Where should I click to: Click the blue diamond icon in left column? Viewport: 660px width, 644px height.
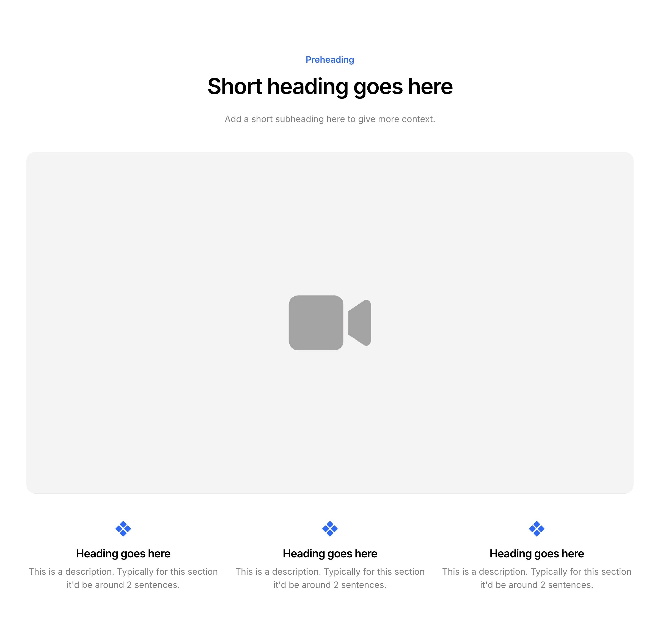[x=123, y=529]
